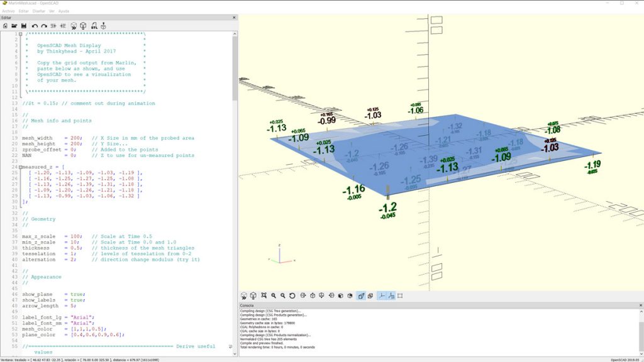Save the file using the floppy disk icon
The image size is (644, 362).
pos(23,26)
